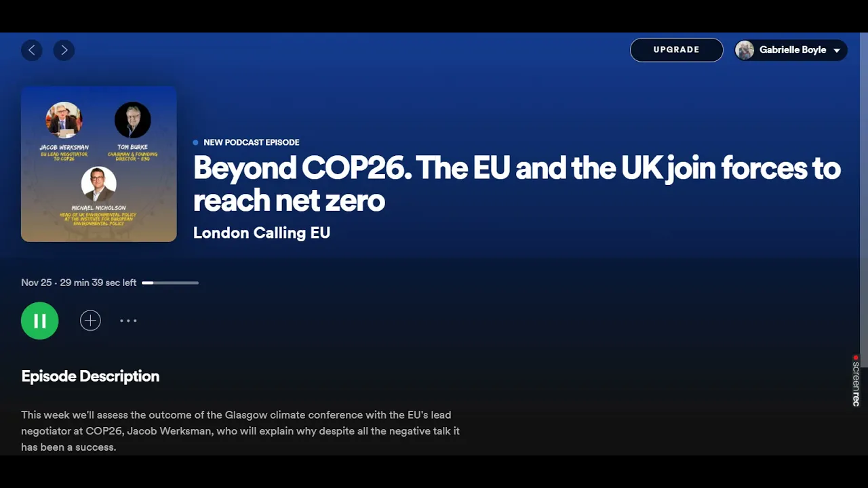The height and width of the screenshot is (488, 868).
Task: Open the London Calling EU show link
Action: [x=262, y=233]
